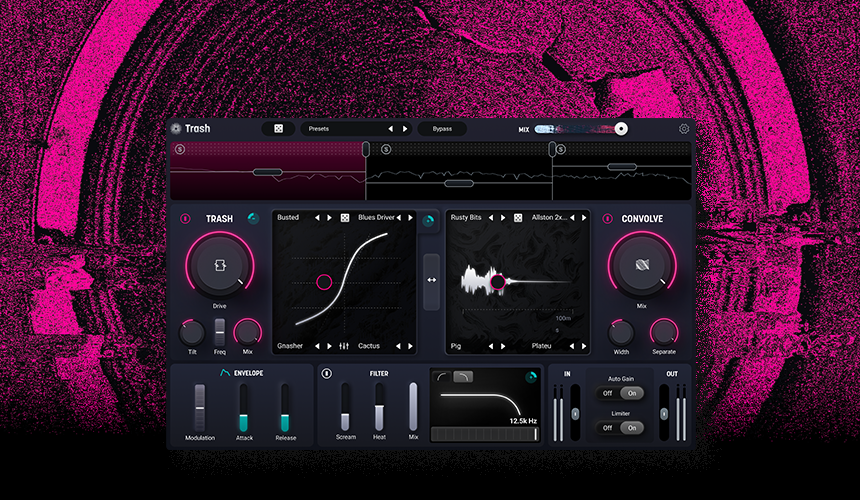Screen dimensions: 860x500
Task: Toggle the FILTER power button
Action: tap(327, 373)
